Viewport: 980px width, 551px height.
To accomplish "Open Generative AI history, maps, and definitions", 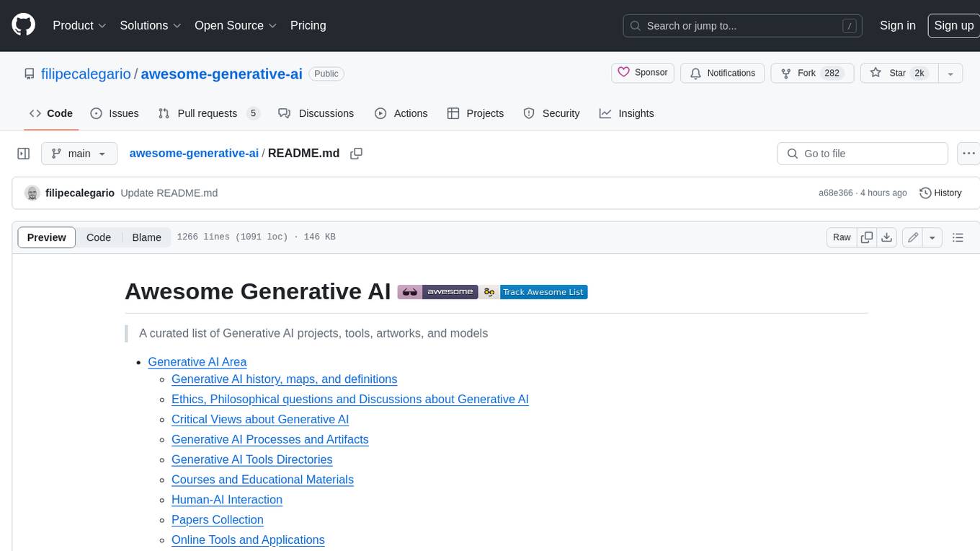I will (x=284, y=379).
